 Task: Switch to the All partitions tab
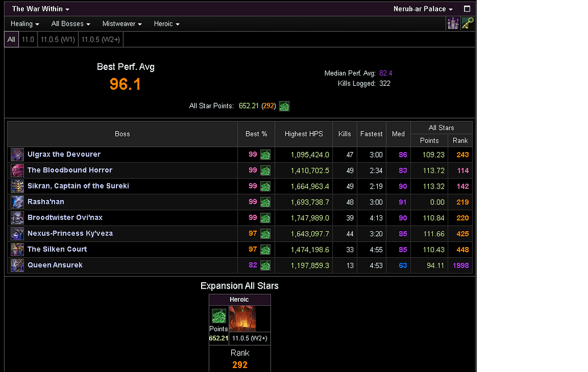tap(11, 39)
